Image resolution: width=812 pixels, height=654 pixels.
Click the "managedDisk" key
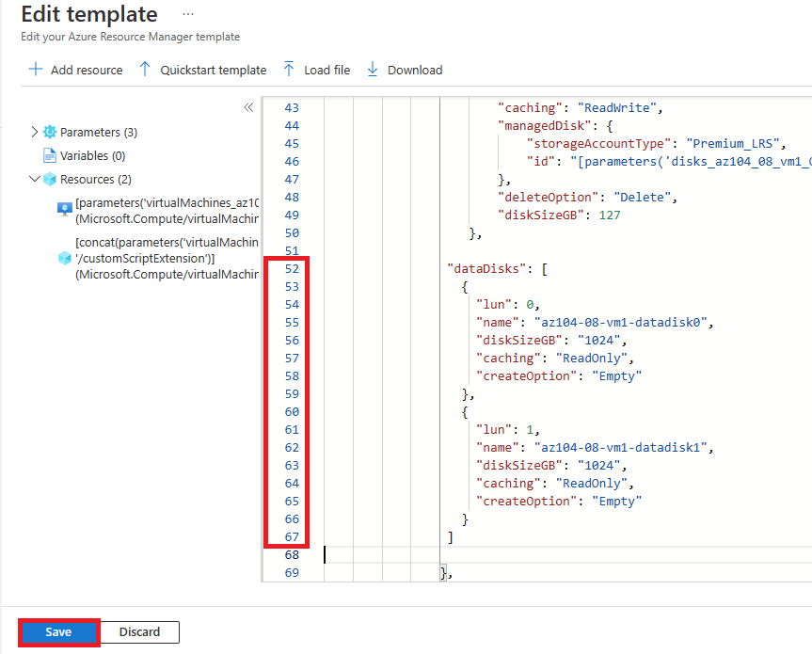click(544, 125)
